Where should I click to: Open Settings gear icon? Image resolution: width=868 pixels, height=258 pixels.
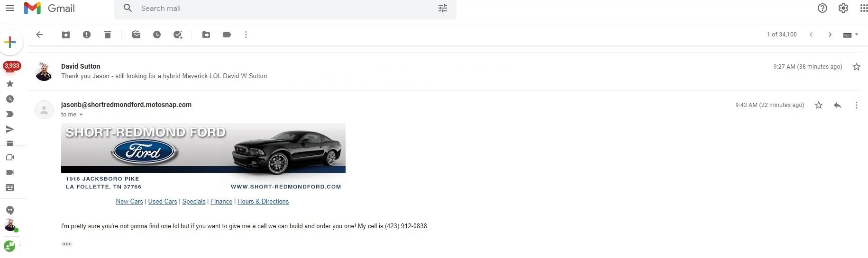pos(843,8)
